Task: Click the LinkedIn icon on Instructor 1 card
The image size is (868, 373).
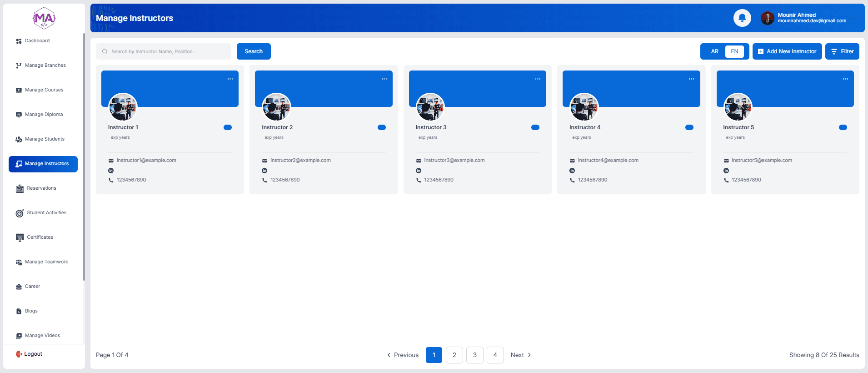Action: tap(111, 171)
